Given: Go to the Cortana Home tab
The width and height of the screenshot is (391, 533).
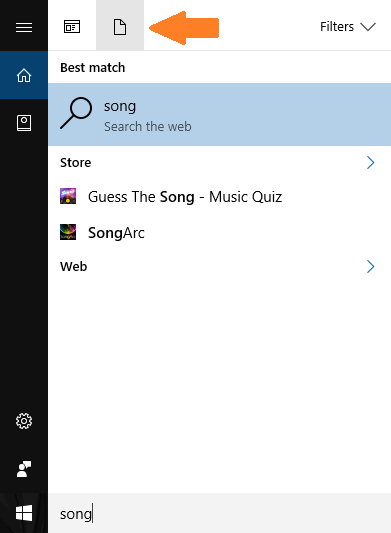Looking at the screenshot, I should click(x=24, y=75).
